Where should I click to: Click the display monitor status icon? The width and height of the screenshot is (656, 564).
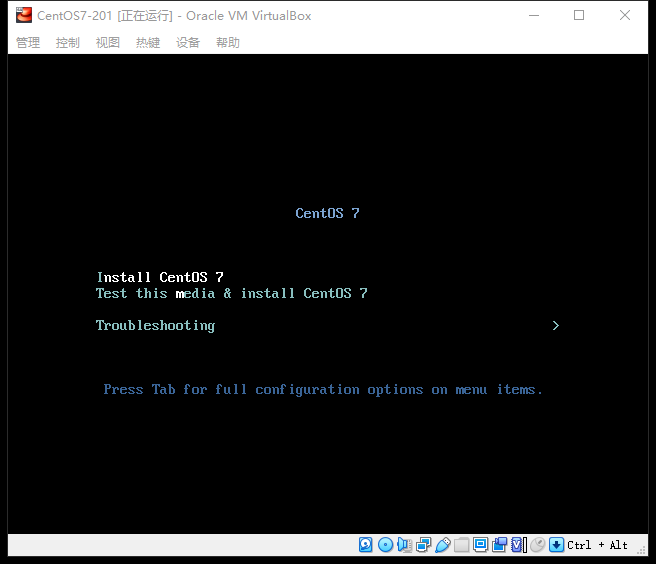(x=481, y=545)
